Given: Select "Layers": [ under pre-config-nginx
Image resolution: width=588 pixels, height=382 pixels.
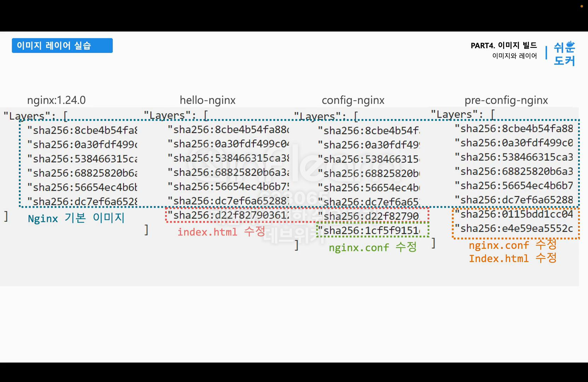Looking at the screenshot, I should click(x=463, y=115).
